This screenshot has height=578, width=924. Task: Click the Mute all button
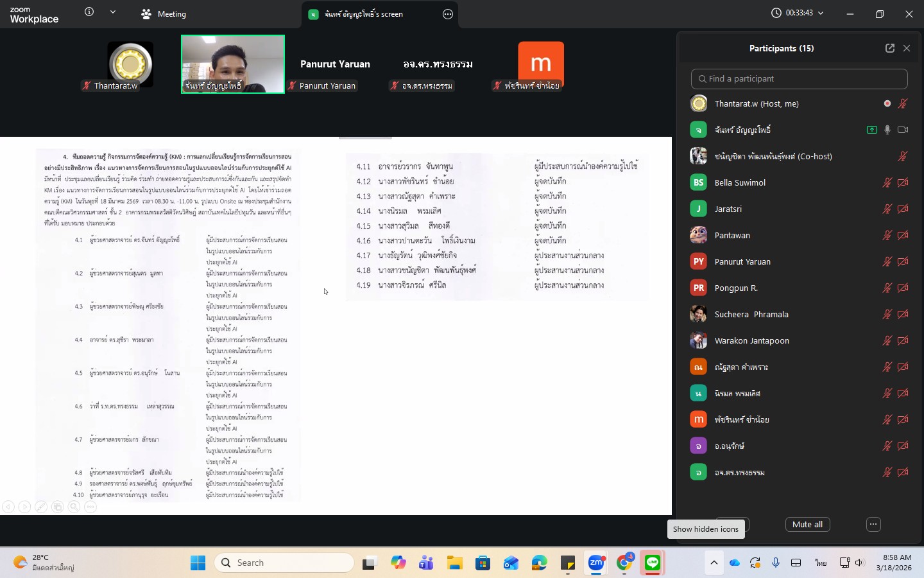tap(807, 524)
